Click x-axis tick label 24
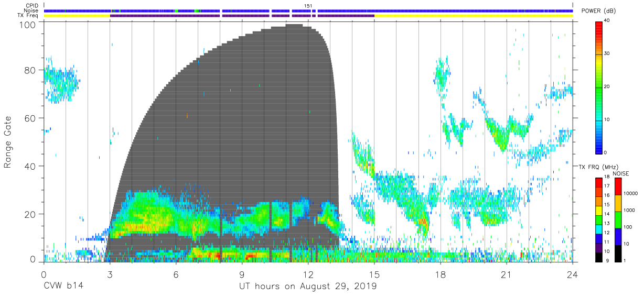The width and height of the screenshot is (644, 297). coord(573,274)
